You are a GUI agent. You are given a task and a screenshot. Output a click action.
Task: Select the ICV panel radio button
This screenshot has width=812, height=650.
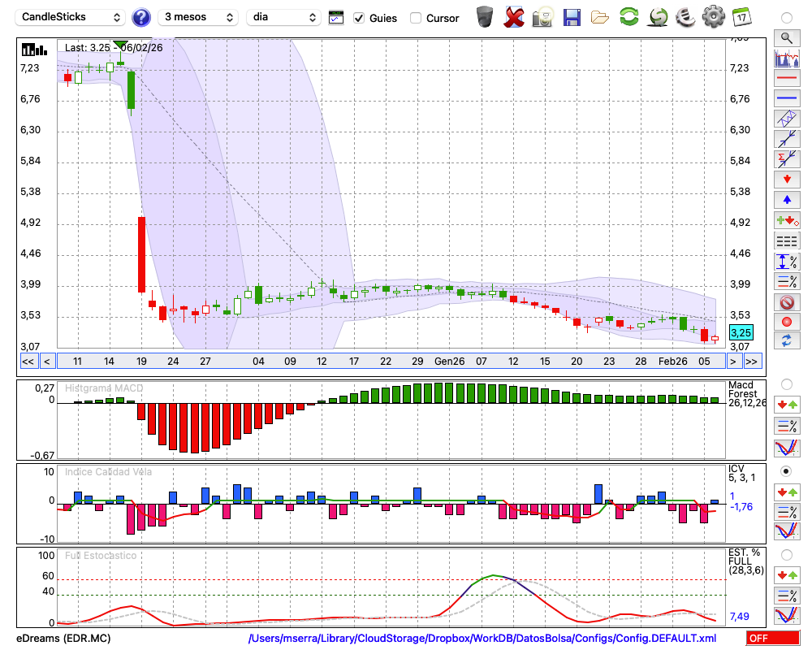786,471
